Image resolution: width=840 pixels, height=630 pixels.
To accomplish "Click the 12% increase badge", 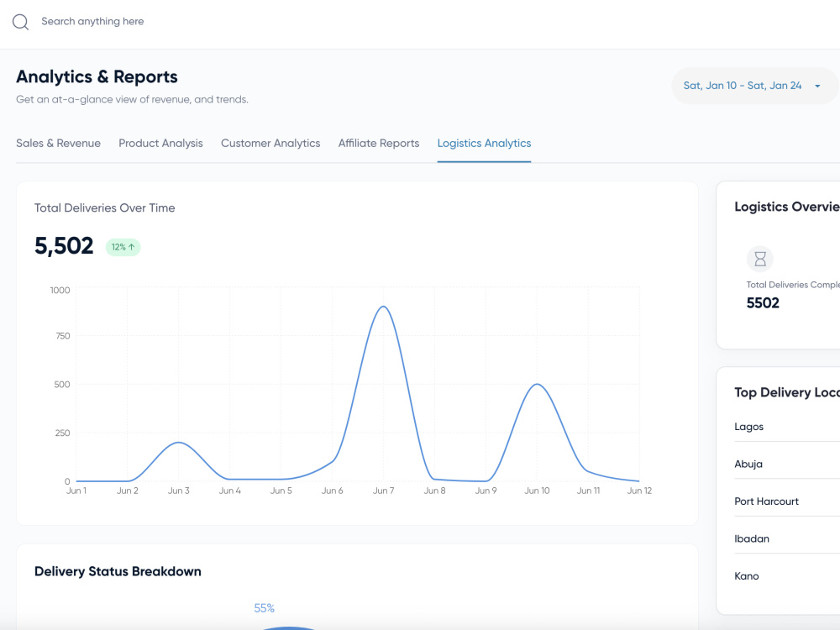I will click(123, 247).
